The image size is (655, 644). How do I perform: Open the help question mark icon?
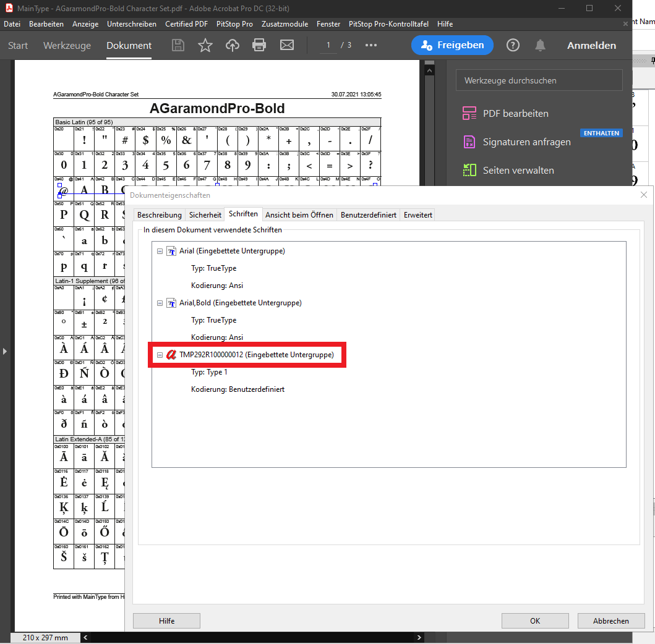pyautogui.click(x=513, y=45)
